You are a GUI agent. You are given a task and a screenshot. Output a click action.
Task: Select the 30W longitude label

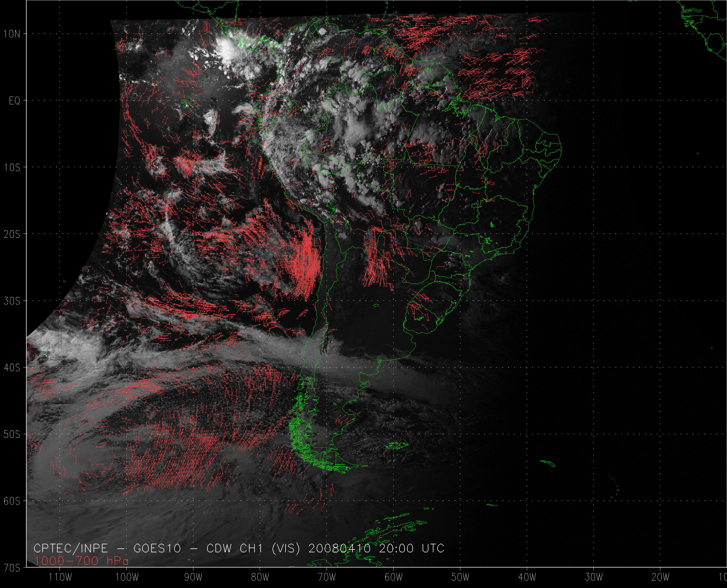[x=594, y=577]
